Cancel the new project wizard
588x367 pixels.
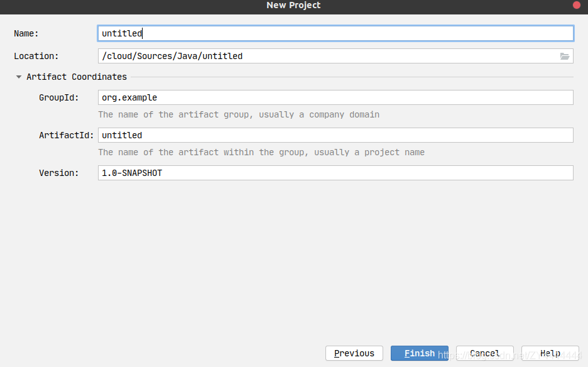coord(484,353)
